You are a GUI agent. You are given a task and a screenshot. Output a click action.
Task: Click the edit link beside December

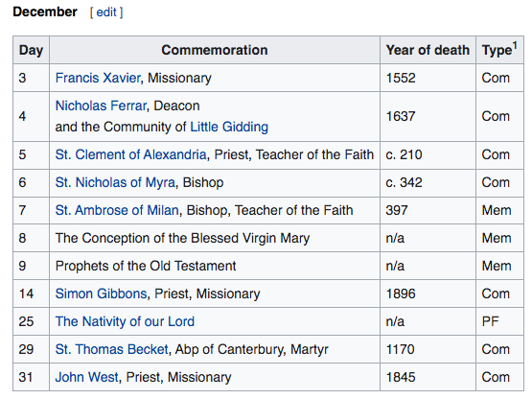click(x=106, y=12)
